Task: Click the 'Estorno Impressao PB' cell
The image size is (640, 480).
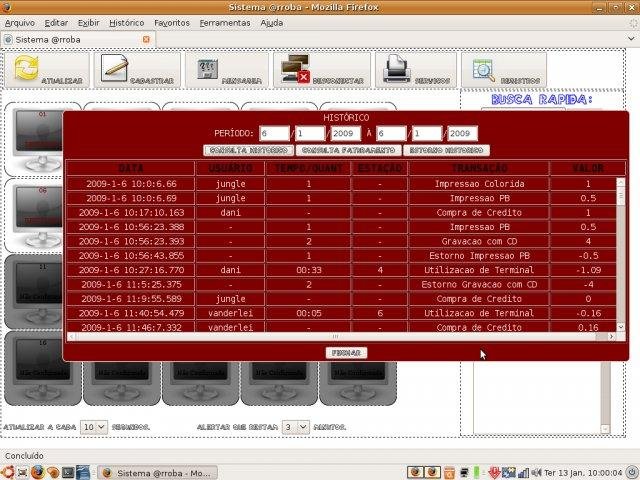Action: [479, 256]
